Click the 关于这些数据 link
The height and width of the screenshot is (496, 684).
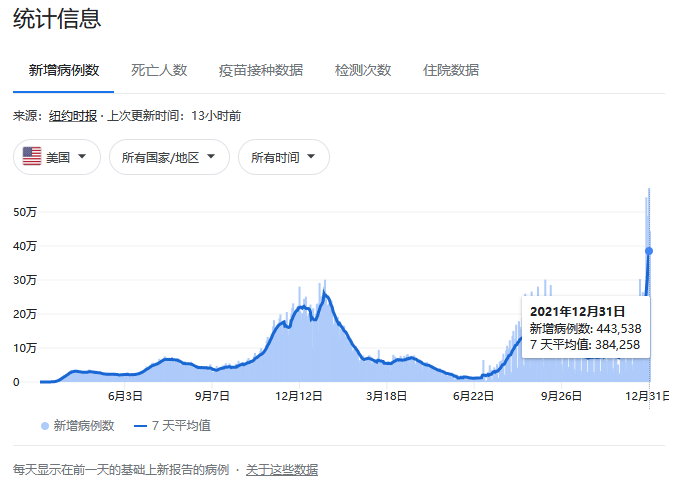pos(282,469)
